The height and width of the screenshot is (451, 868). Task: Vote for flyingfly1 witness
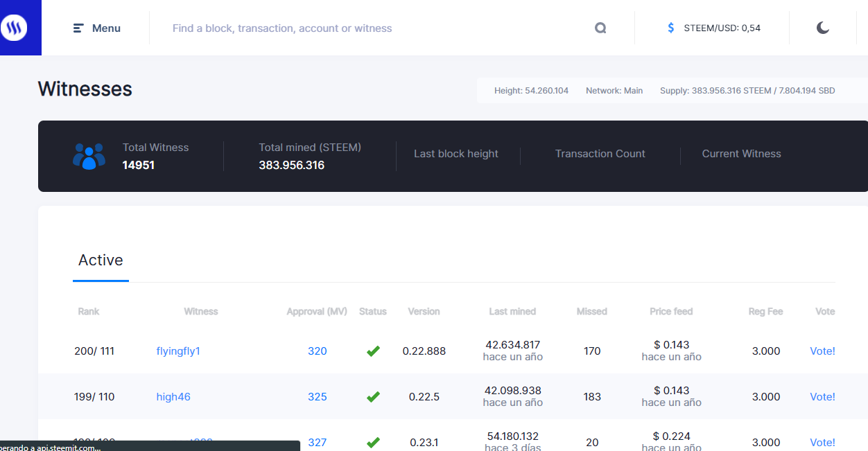822,351
